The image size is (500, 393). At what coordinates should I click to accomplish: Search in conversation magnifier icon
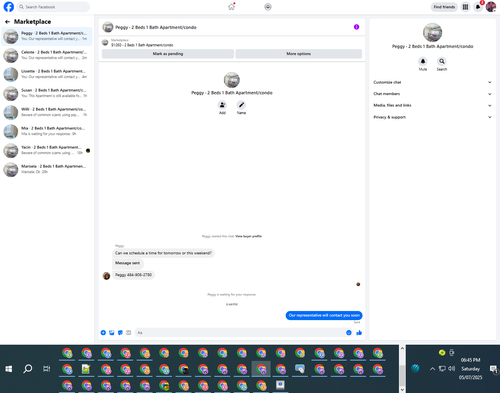click(442, 61)
